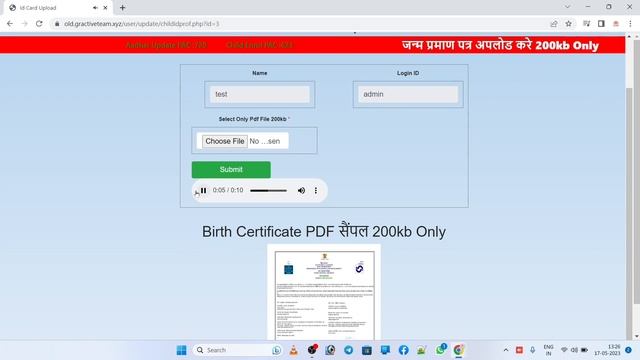This screenshot has width=640, height=360.
Task: Click Choose File to select PDF
Action: (224, 141)
